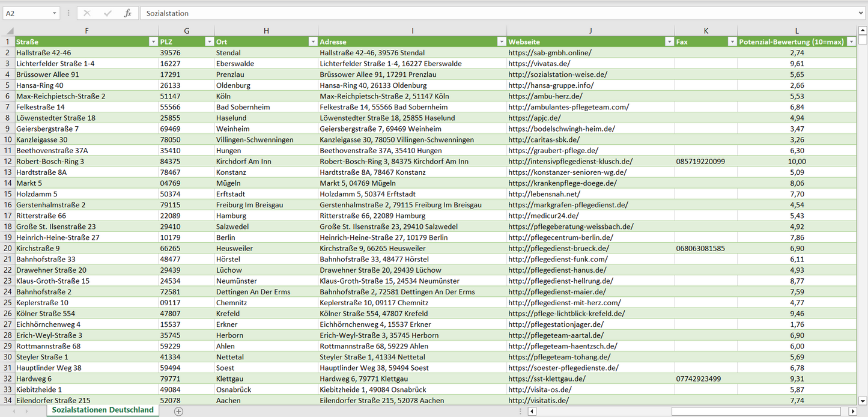Viewport: 868px width, 417px height.
Task: Open the Ort filter dropdown
Action: [313, 42]
